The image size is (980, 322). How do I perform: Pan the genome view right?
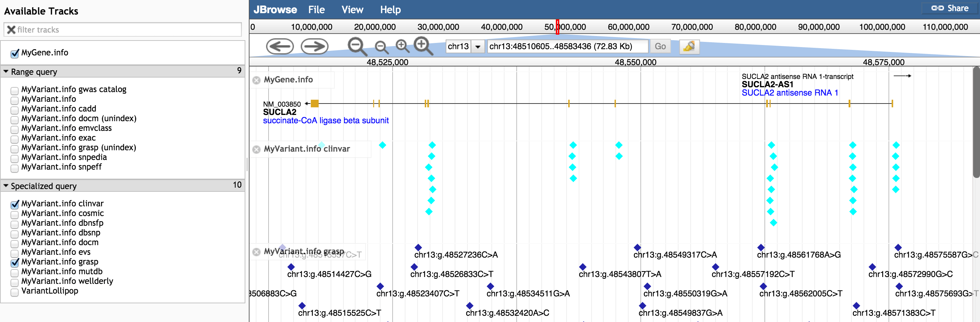coord(314,46)
